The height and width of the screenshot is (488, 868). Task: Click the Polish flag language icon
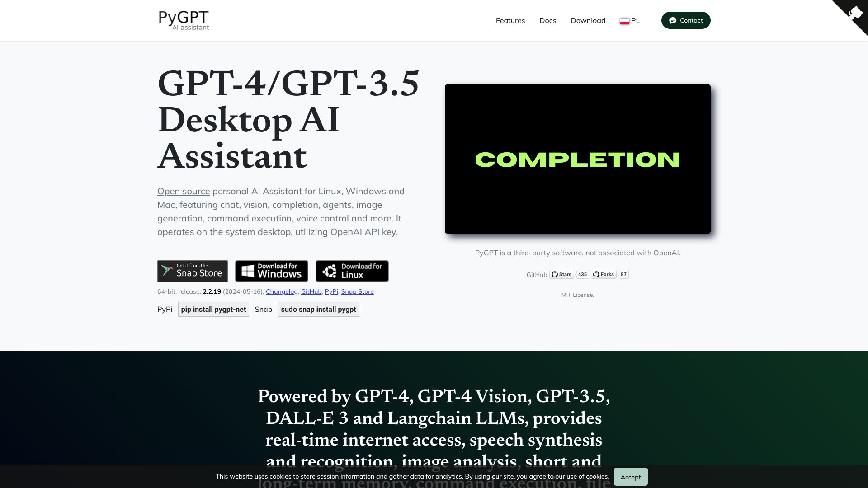(625, 20)
